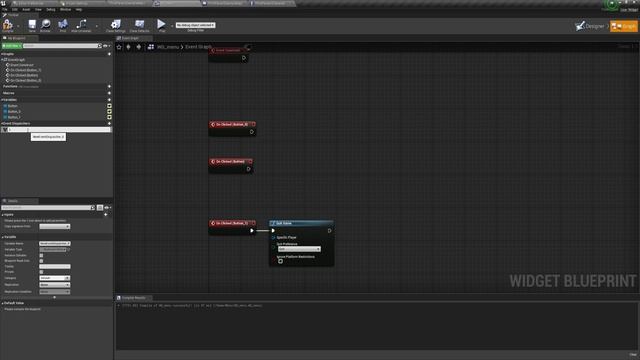
Task: Add a new input in Inputs section
Action: coord(106,214)
